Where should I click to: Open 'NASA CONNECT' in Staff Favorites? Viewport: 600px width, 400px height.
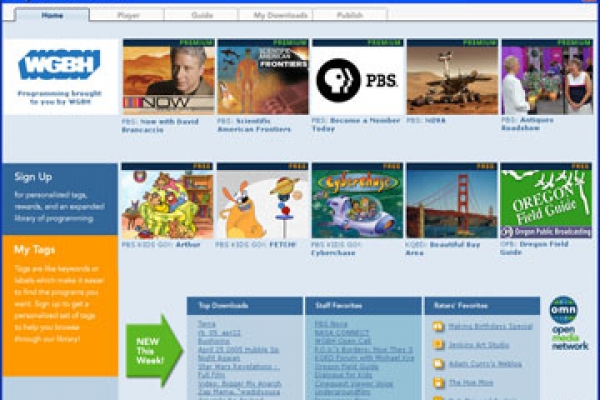pos(342,332)
